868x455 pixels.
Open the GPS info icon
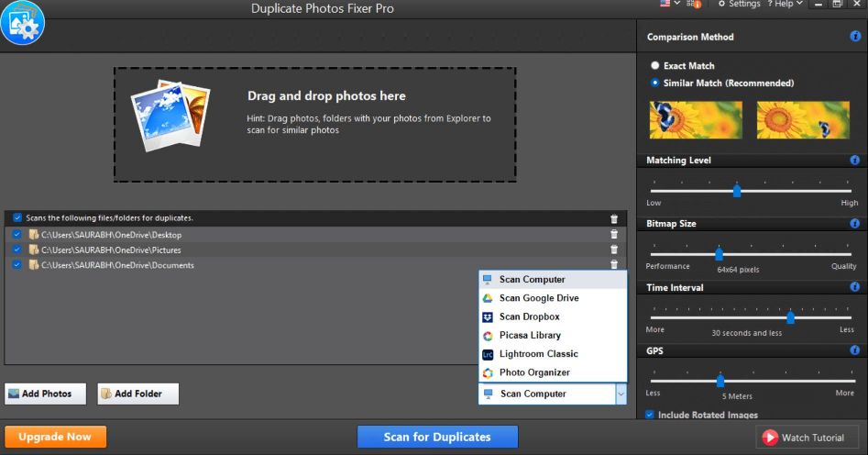point(855,350)
